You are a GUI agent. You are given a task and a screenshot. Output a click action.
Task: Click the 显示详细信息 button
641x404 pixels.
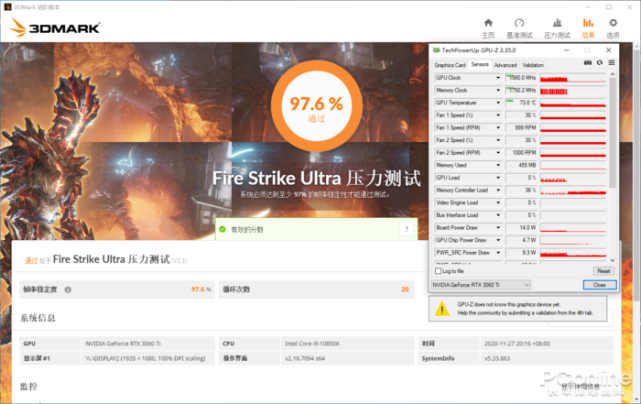(x=580, y=386)
